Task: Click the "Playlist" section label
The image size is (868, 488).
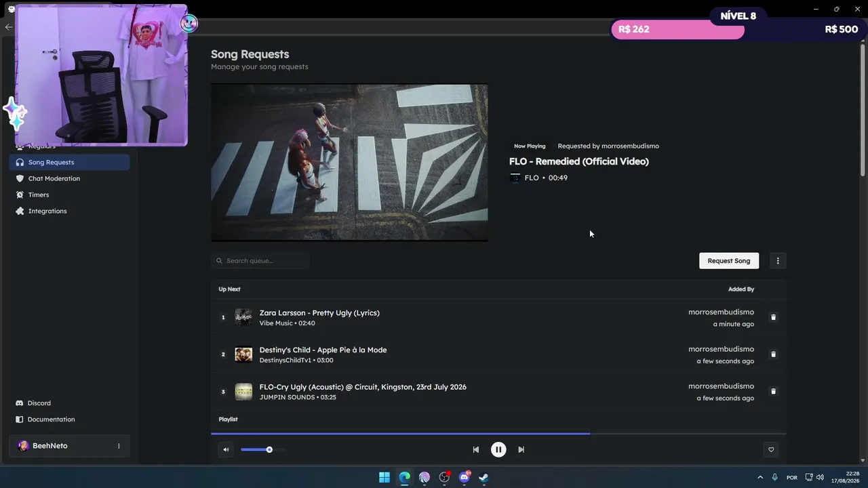Action: point(228,420)
